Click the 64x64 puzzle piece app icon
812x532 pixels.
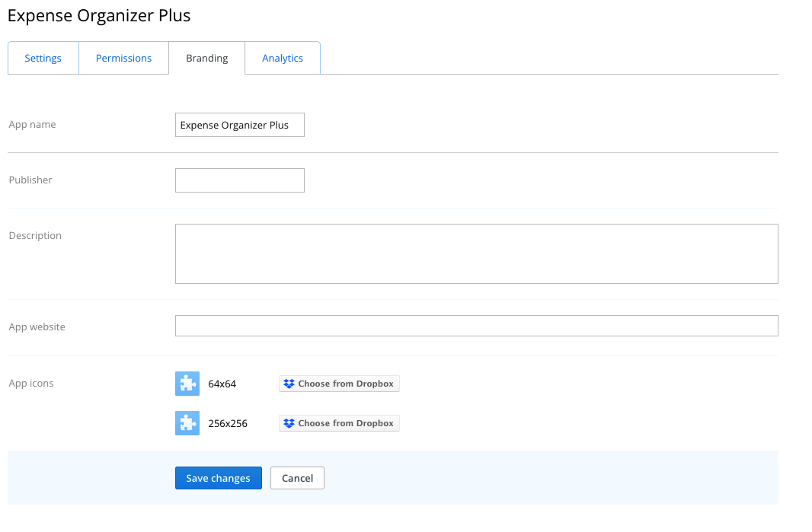pyautogui.click(x=187, y=384)
